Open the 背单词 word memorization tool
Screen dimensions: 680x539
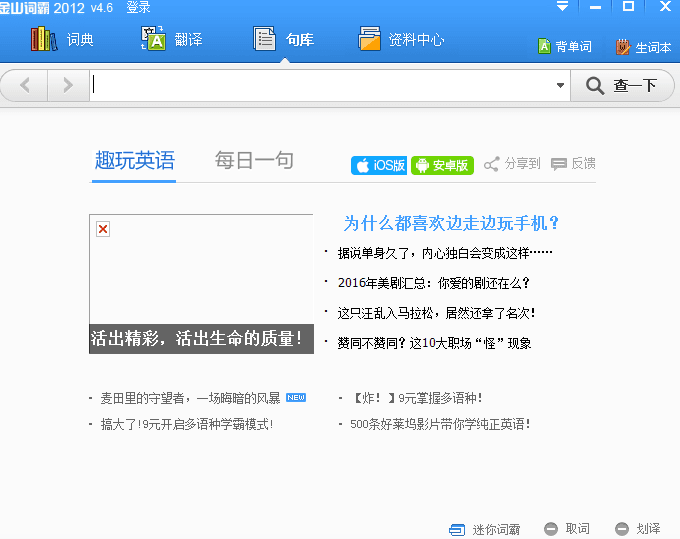564,47
